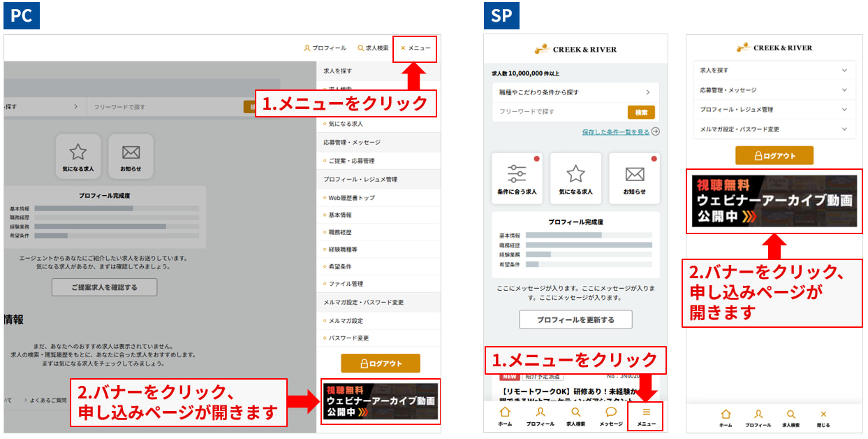Viewport: 868px width, 439px height.
Task: Open ファイル管理 in PC side menu
Action: coord(378,284)
